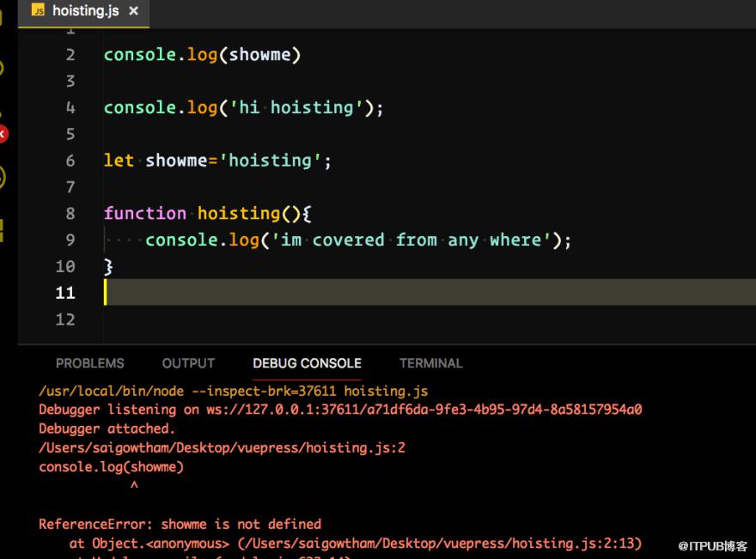The width and height of the screenshot is (756, 559).
Task: Click line number 6 in the gutter
Action: 70,161
